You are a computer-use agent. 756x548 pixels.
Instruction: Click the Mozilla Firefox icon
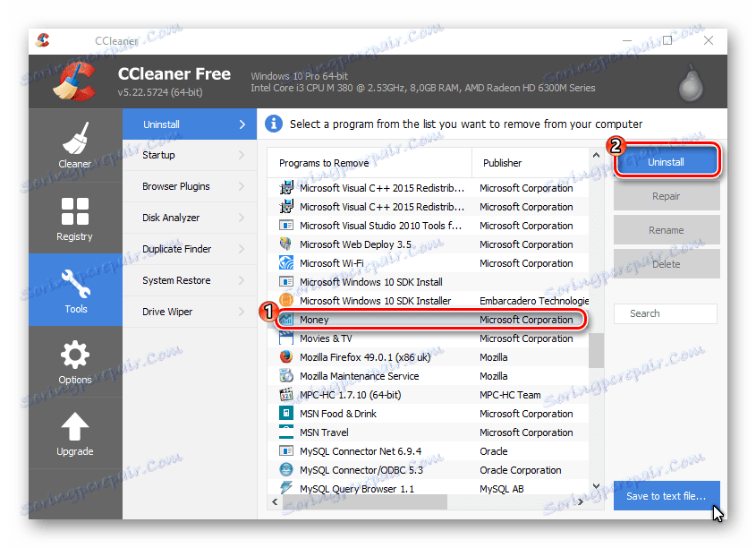(286, 357)
